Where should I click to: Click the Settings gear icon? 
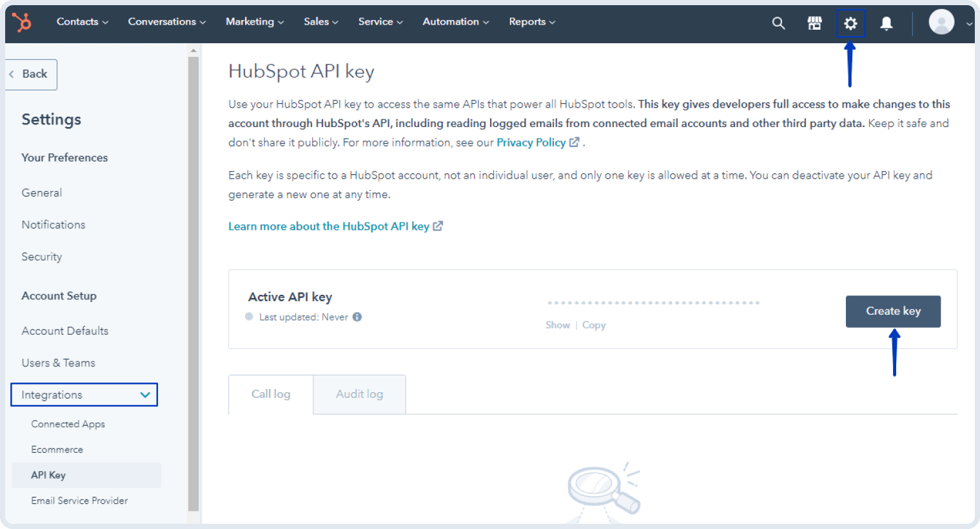coord(850,22)
